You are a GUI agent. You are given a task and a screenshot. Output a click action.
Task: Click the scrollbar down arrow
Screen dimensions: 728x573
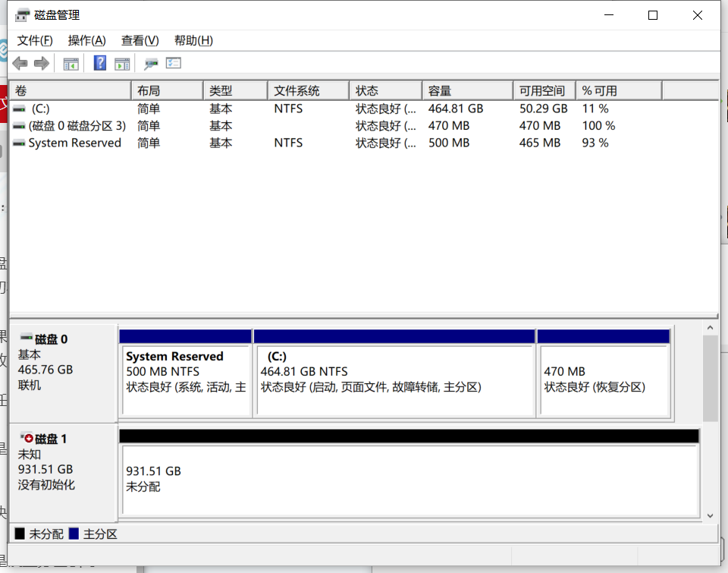(x=710, y=515)
